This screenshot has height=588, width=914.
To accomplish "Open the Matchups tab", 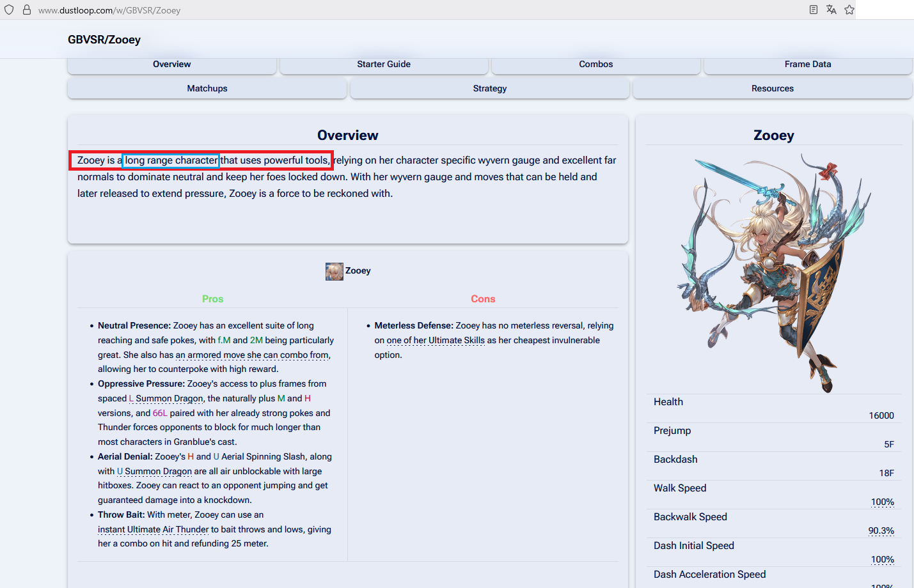I will coord(207,89).
